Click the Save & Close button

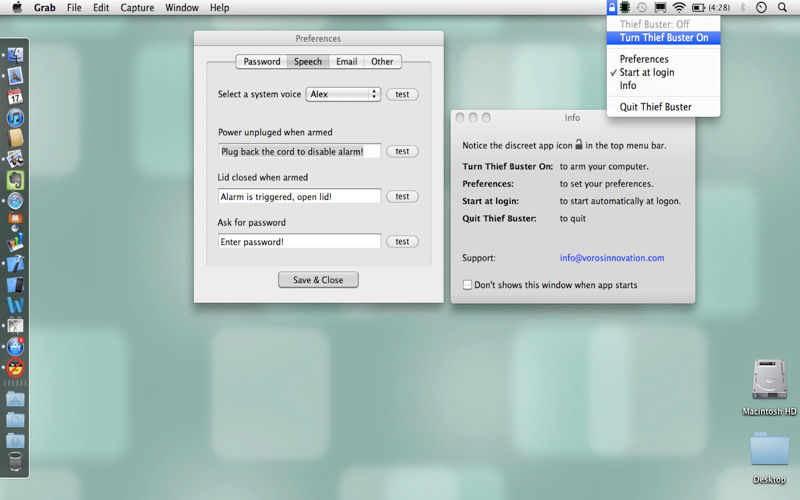pos(318,280)
